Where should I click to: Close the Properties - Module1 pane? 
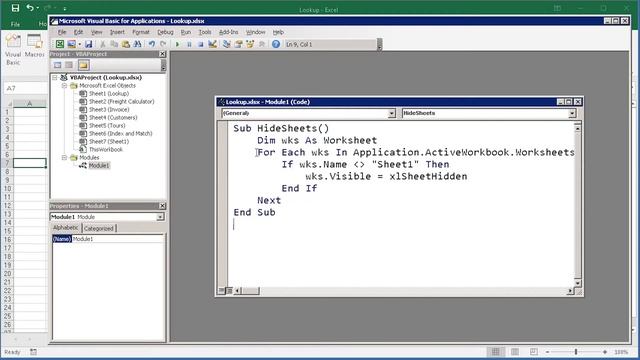pos(162,206)
